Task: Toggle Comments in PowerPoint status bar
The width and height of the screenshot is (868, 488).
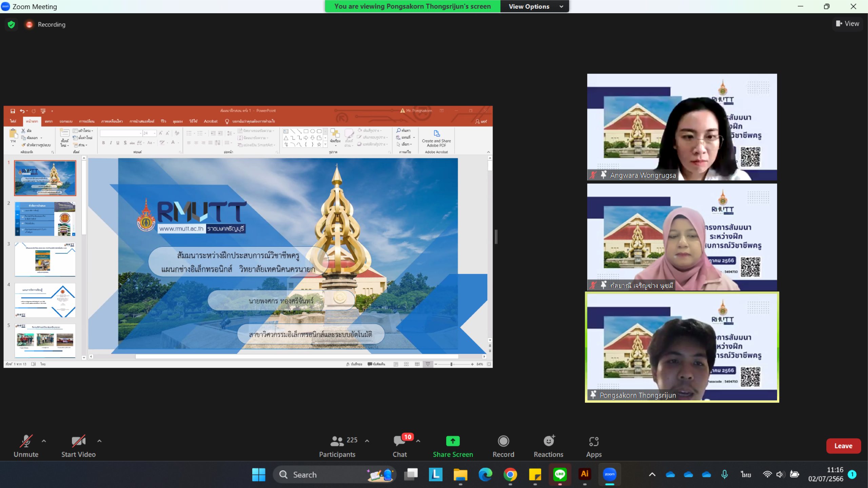Action: [x=376, y=364]
